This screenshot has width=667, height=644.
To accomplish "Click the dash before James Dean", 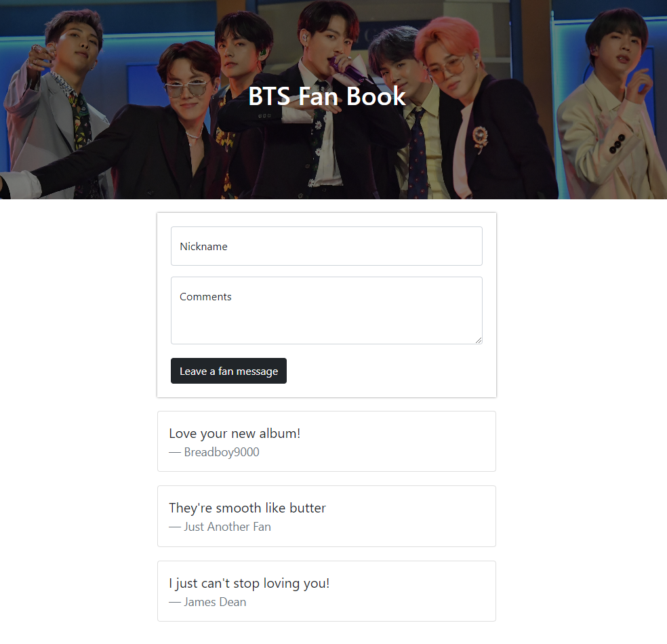I will 175,603.
